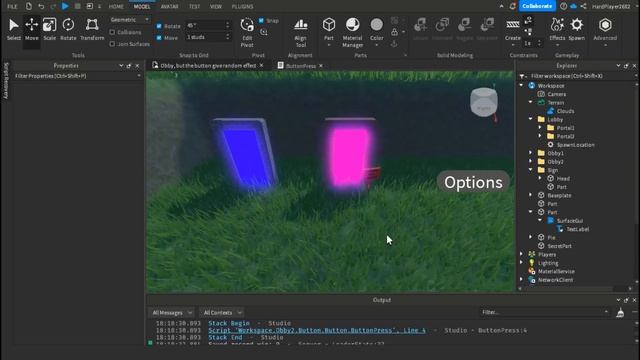Toggle the Join Surfaces checkbox
The width and height of the screenshot is (640, 360).
click(x=112, y=44)
